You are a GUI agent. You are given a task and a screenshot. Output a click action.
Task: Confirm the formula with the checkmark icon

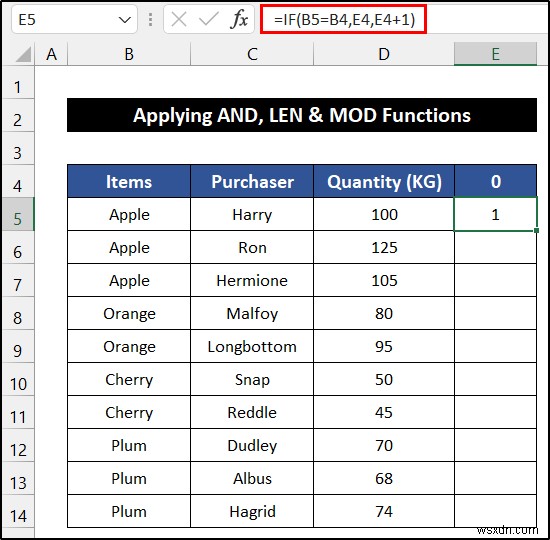208,19
